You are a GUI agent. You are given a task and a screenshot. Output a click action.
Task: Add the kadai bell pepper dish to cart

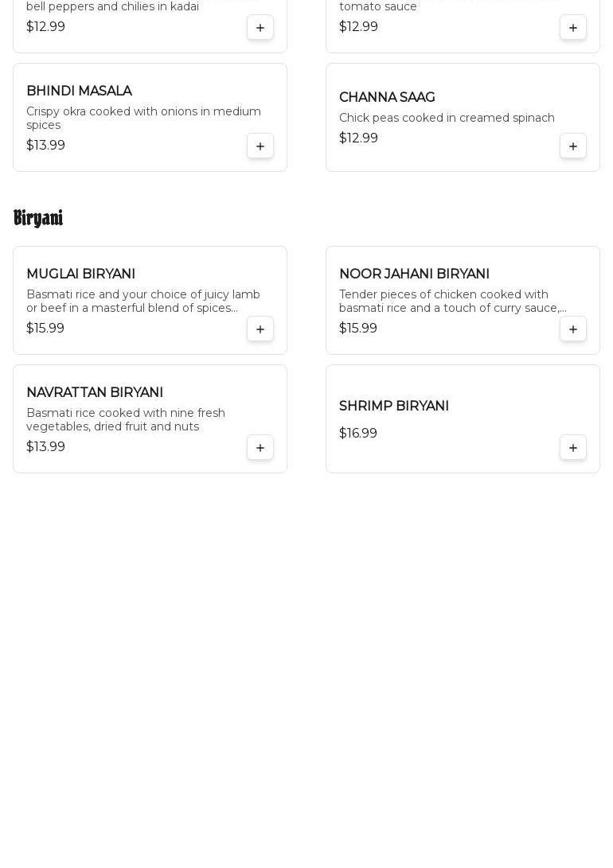[260, 28]
